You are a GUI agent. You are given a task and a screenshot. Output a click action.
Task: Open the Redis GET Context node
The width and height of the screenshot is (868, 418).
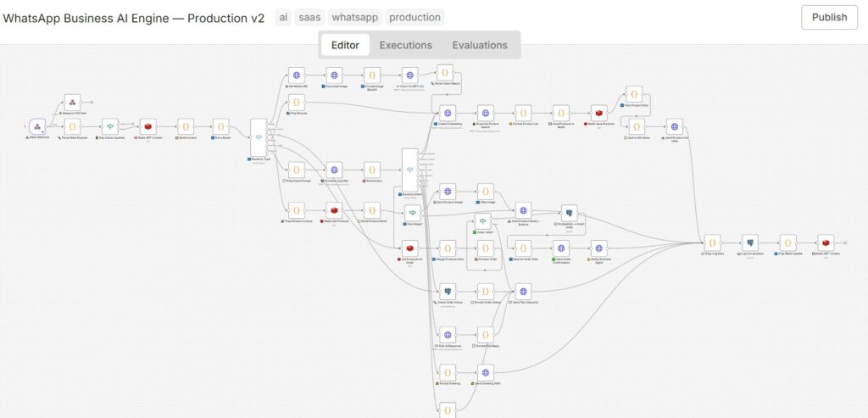pos(147,126)
